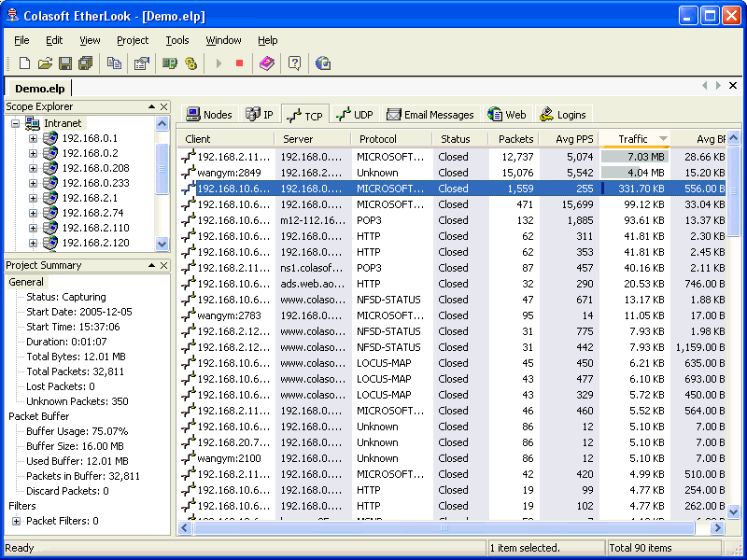Open the globe web icon in toolbar

pos(322,63)
